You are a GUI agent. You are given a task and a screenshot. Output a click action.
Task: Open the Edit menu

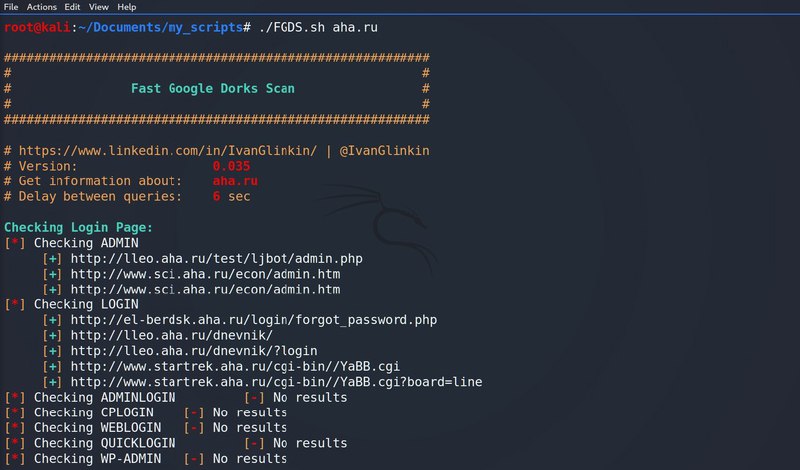(72, 7)
